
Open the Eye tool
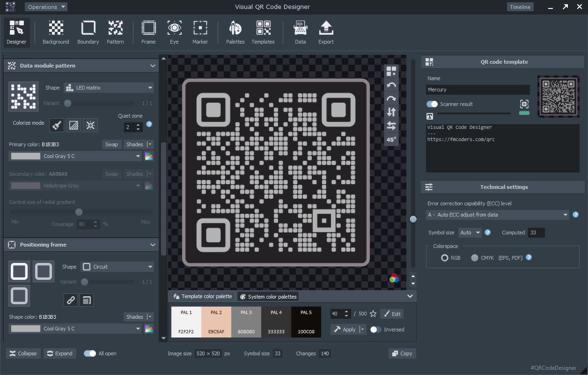click(x=174, y=33)
